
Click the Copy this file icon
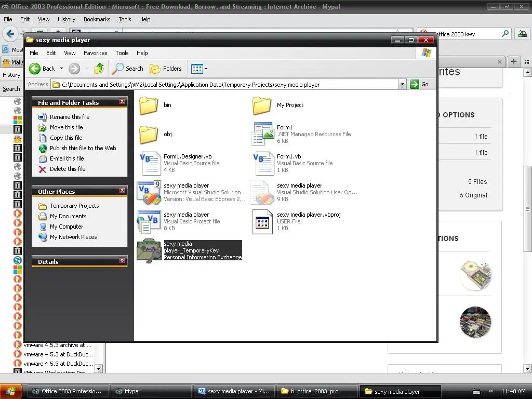point(43,138)
